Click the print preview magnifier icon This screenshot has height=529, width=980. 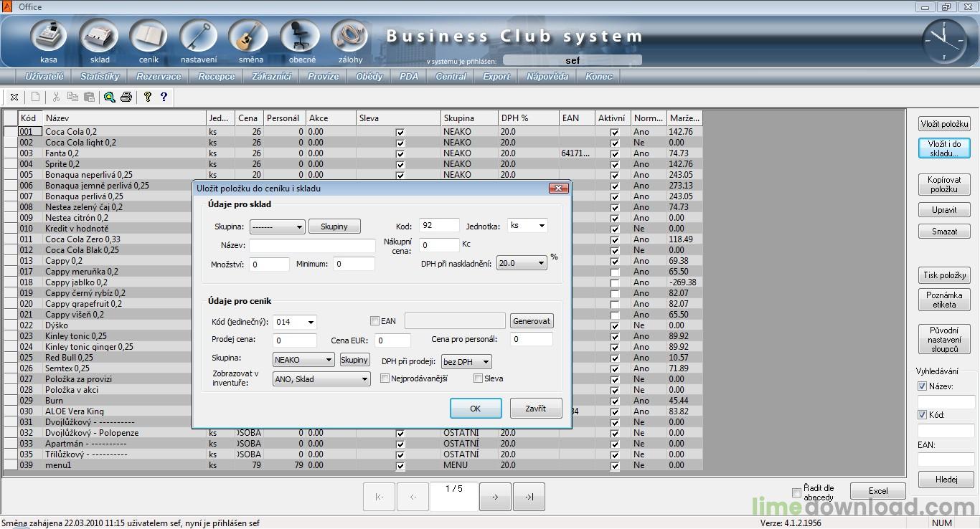click(109, 97)
